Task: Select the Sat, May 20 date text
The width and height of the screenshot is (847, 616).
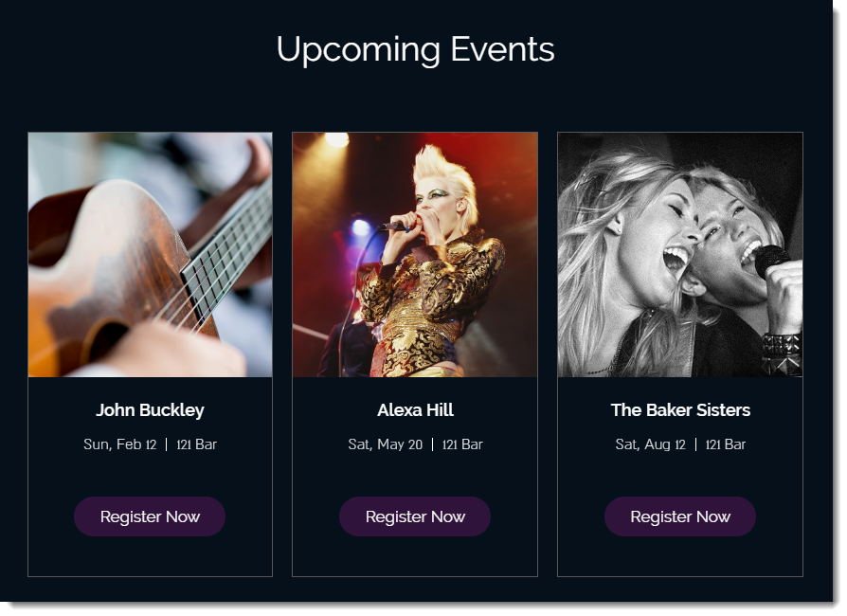Action: point(385,444)
